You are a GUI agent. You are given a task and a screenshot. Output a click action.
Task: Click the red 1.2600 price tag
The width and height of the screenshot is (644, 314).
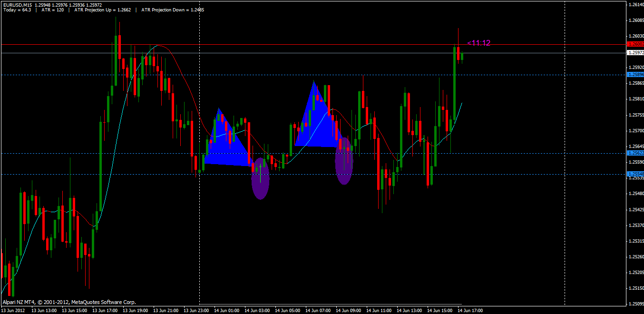635,44
